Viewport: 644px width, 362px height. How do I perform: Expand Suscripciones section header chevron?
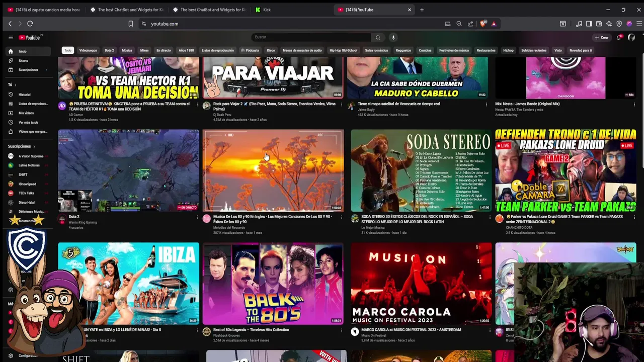[x=34, y=146]
